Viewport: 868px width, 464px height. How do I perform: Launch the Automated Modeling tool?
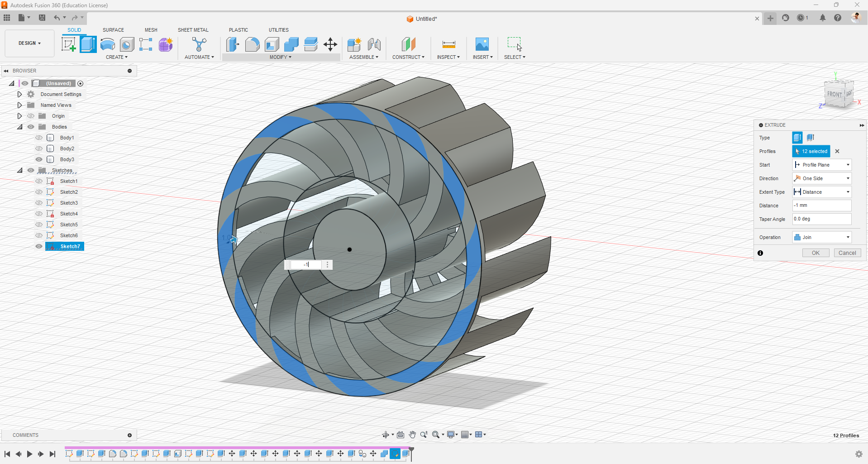pyautogui.click(x=199, y=44)
